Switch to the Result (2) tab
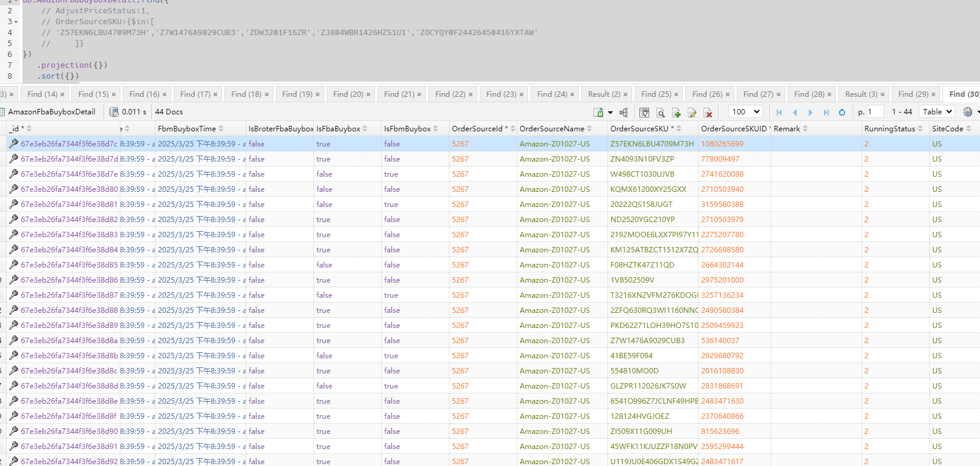This screenshot has height=466, width=980. pyautogui.click(x=604, y=94)
